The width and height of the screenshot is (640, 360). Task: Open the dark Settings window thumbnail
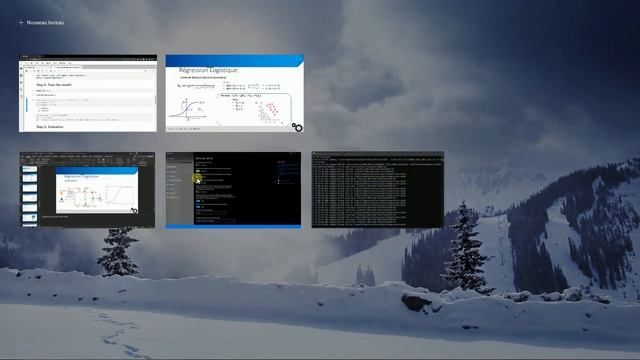tap(233, 190)
